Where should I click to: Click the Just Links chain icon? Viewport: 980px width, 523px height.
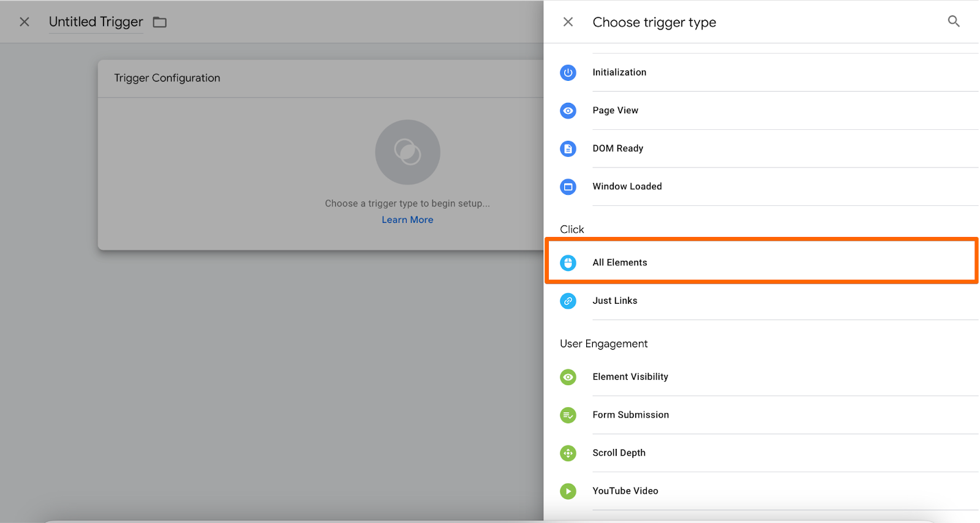568,301
